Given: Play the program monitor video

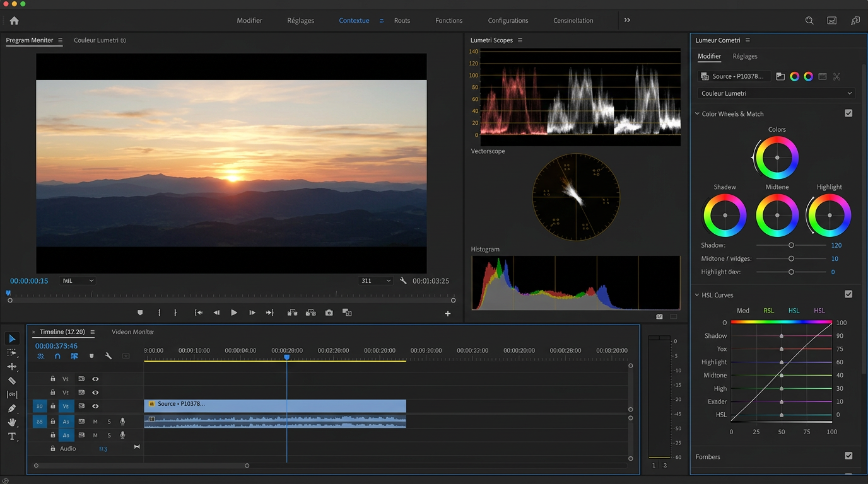Looking at the screenshot, I should (x=234, y=313).
